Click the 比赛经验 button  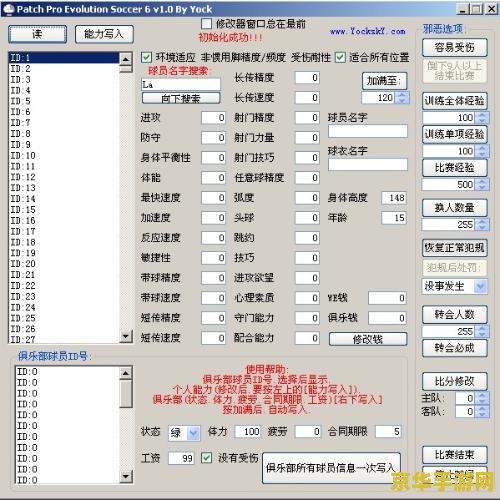454,168
